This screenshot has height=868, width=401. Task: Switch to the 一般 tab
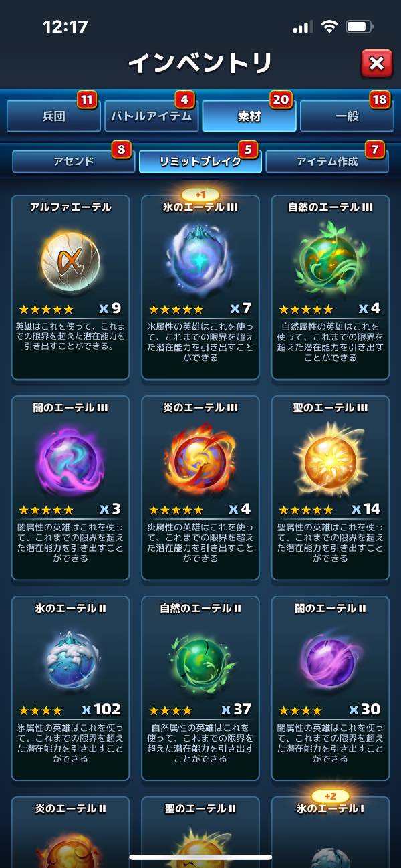pos(347,116)
